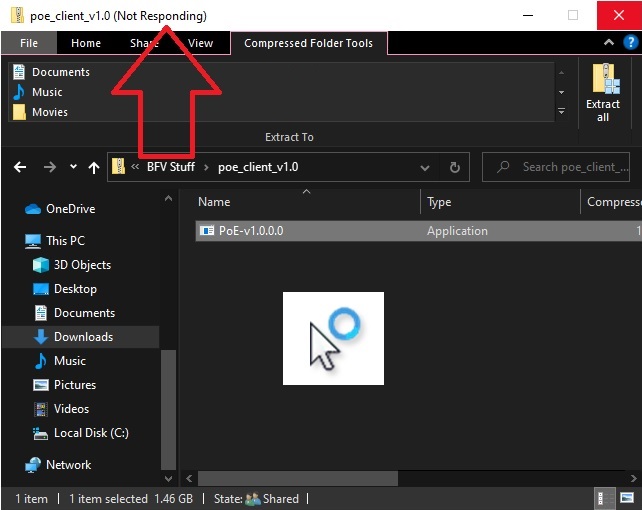Sort by the Compressed size column header
Screen dimensions: 642x510
[x=612, y=202]
